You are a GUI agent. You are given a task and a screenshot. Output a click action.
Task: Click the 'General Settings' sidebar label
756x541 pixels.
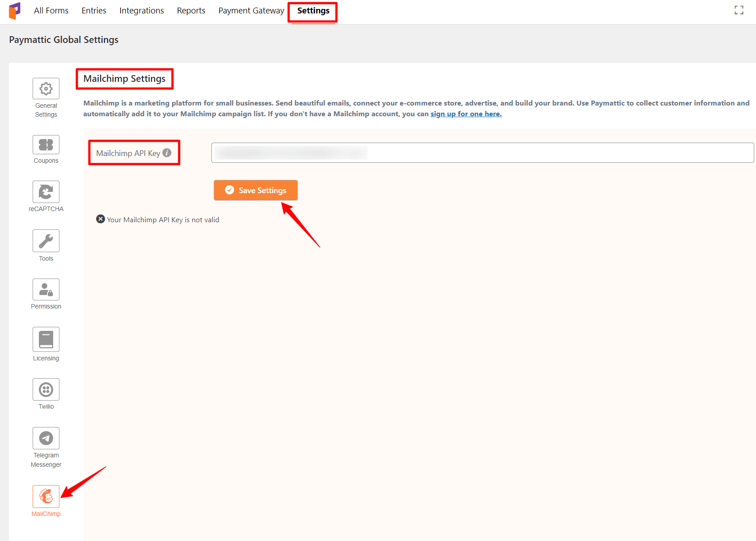46,110
